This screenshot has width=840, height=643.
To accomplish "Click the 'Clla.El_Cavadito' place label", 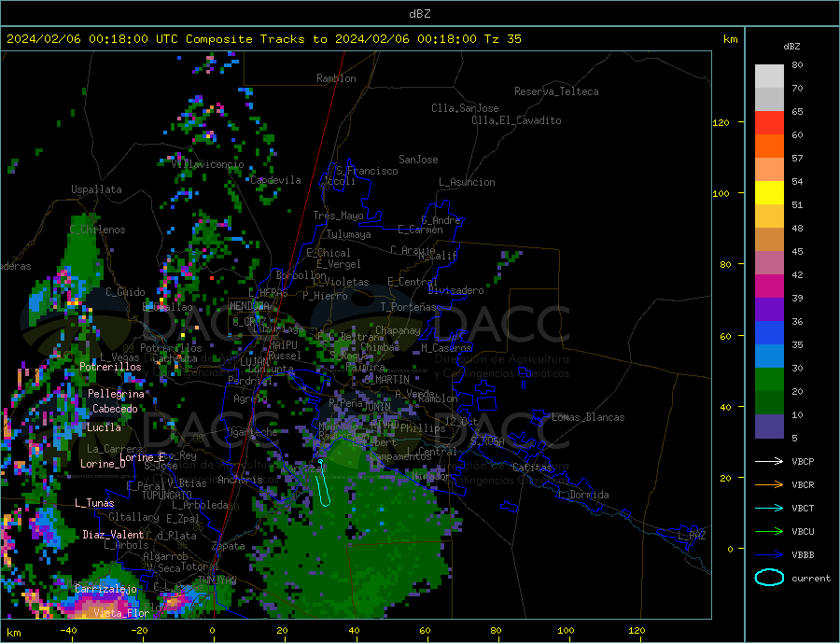I will [x=516, y=120].
